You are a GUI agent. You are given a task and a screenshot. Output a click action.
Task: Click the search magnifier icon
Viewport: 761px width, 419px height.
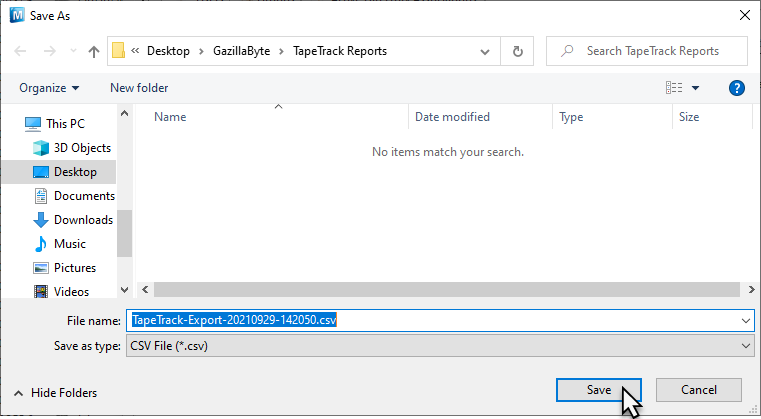(x=566, y=50)
